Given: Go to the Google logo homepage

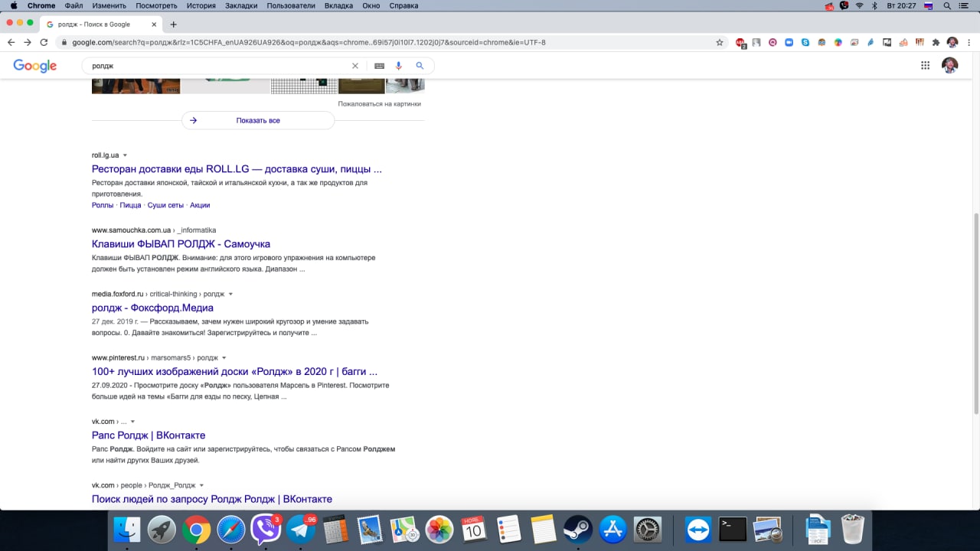Looking at the screenshot, I should tap(35, 66).
